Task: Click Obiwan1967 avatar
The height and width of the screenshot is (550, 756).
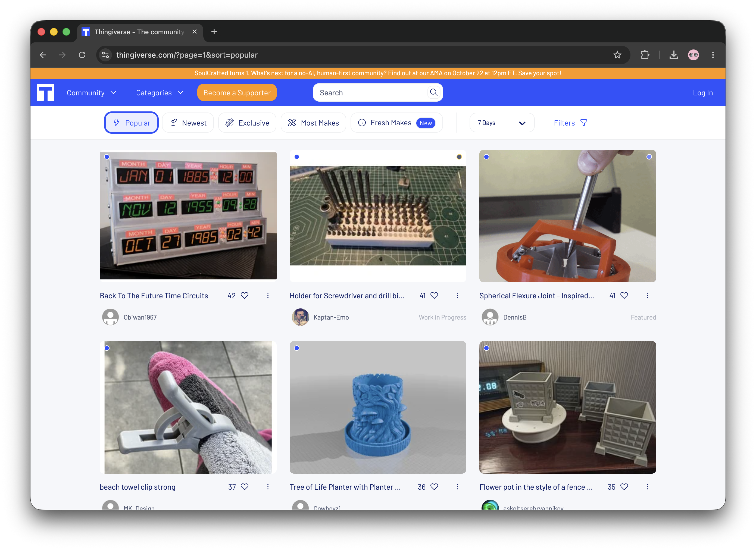Action: [x=110, y=317]
